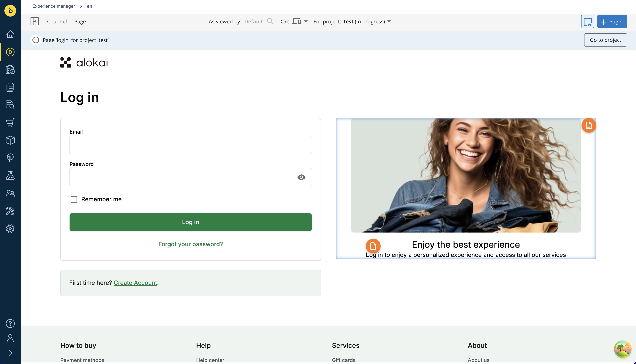Click the Bloomreach logo in the sidebar

pos(10,10)
